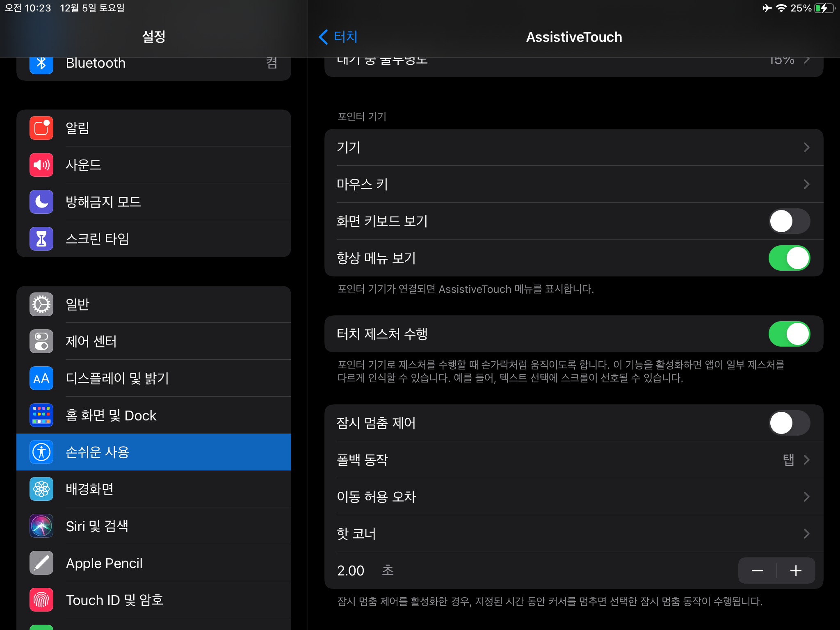Tap the 일반 gear icon
This screenshot has height=630, width=840.
point(41,304)
